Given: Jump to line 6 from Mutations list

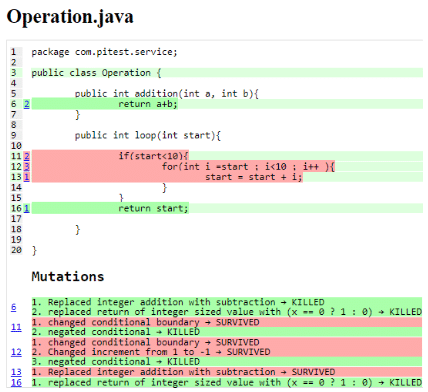Looking at the screenshot, I should tap(14, 307).
